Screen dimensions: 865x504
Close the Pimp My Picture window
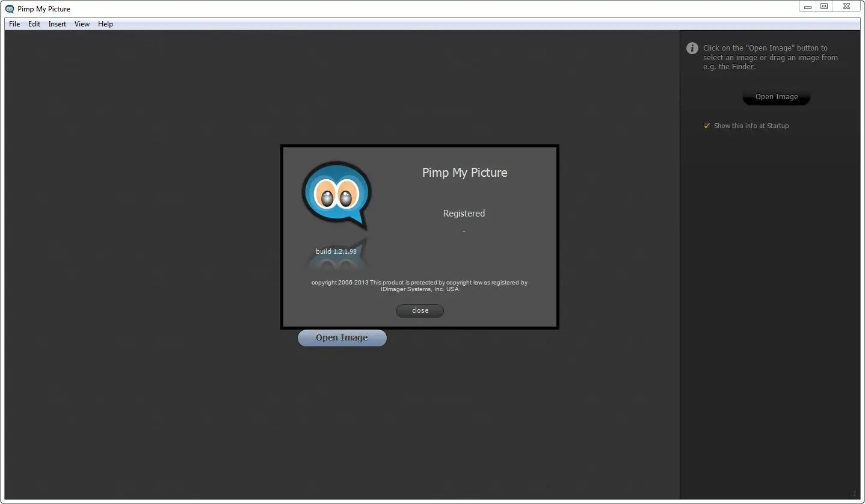pyautogui.click(x=846, y=6)
